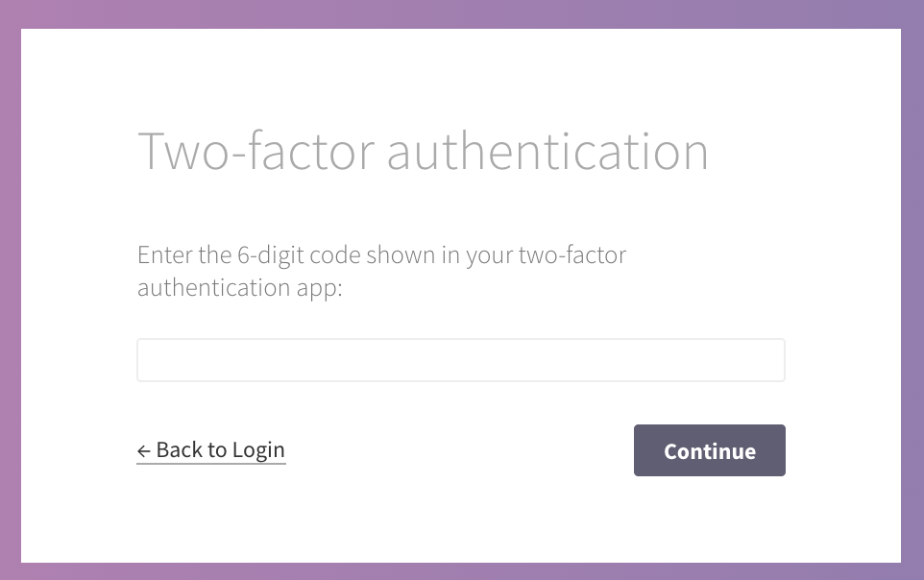The height and width of the screenshot is (580, 924).
Task: Click the word 'authentication' in the heading
Action: (547, 152)
